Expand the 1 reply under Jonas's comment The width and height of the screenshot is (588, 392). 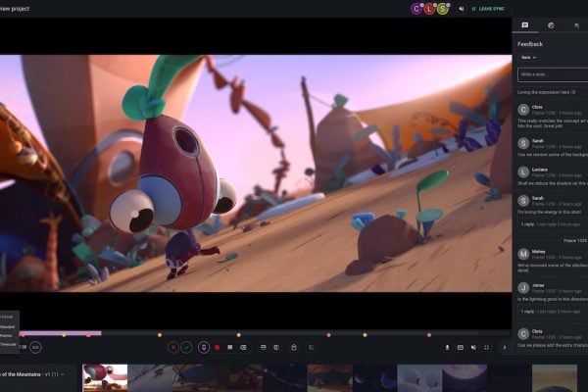pyautogui.click(x=527, y=312)
